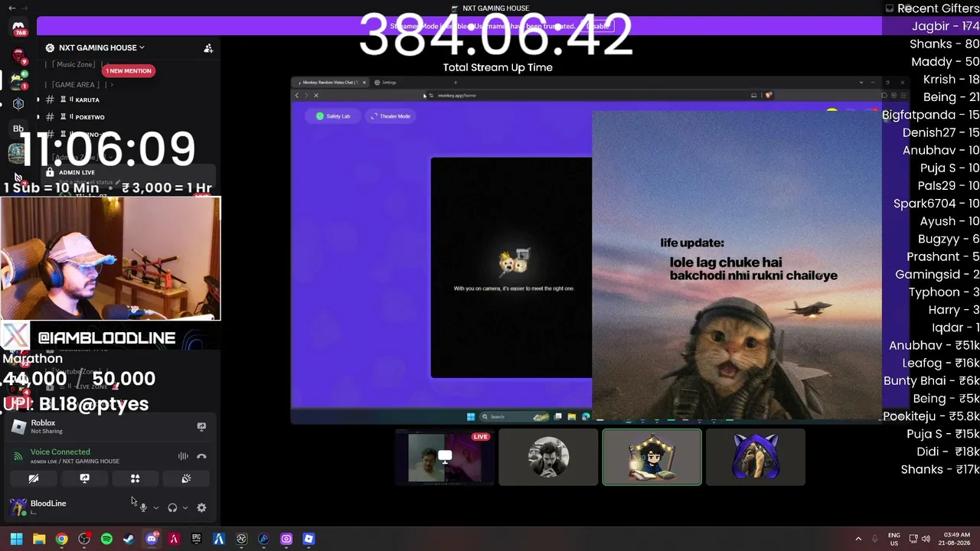Open Epic Games Launcher from the taskbar
Viewport: 980px width, 551px height.
point(196,539)
